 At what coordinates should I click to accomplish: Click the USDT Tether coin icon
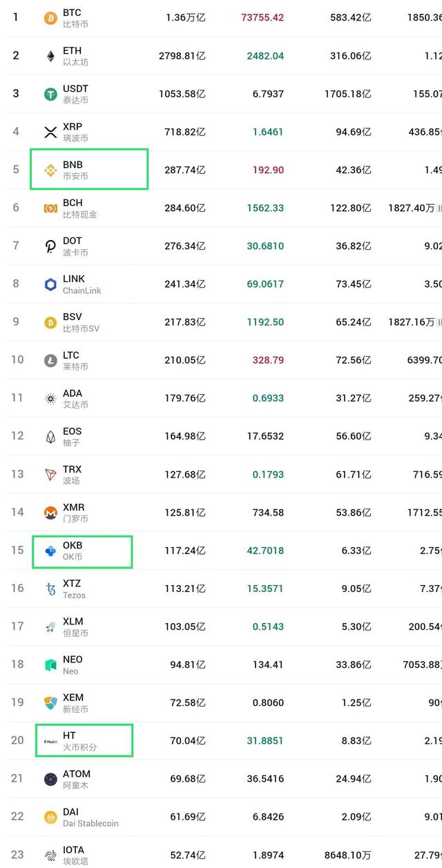[x=50, y=94]
